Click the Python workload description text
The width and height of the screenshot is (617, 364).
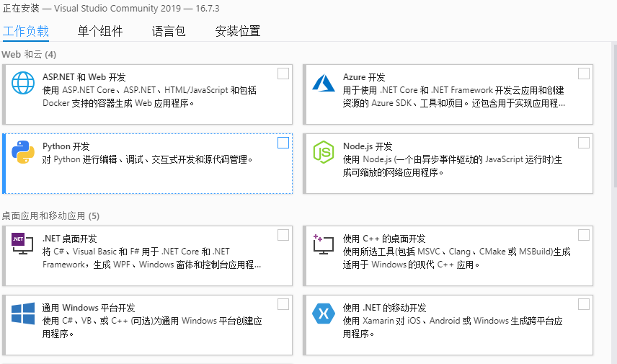pyautogui.click(x=148, y=159)
